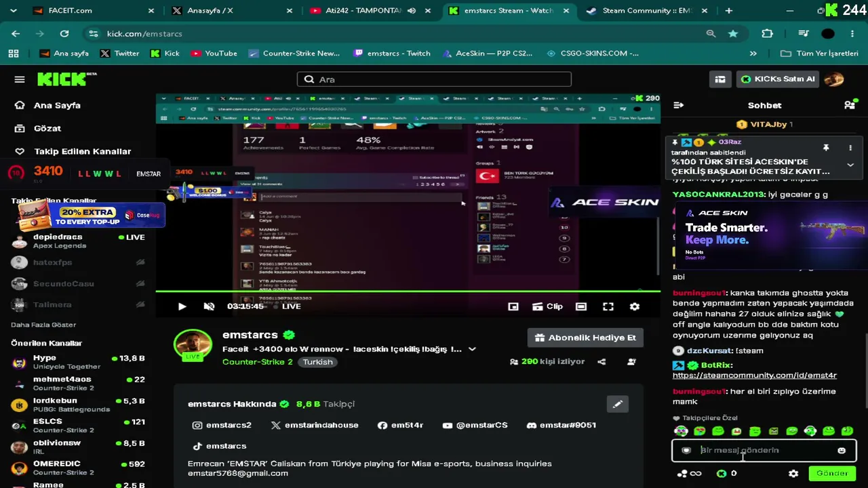The height and width of the screenshot is (488, 868).
Task: Edit the channel about section pencil
Action: tap(618, 405)
